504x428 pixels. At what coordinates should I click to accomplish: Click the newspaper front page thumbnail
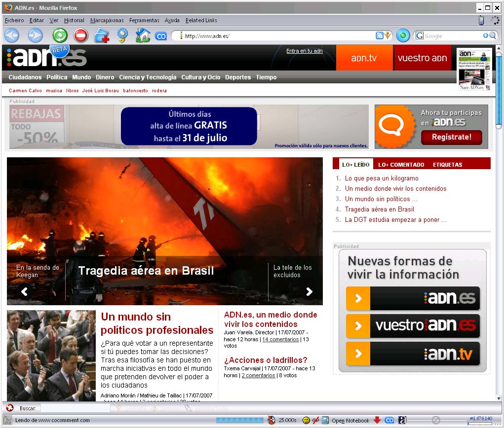coord(474,70)
